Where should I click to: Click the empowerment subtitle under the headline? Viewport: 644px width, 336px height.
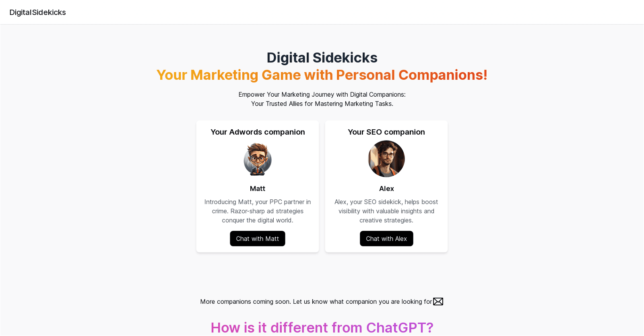(x=322, y=99)
